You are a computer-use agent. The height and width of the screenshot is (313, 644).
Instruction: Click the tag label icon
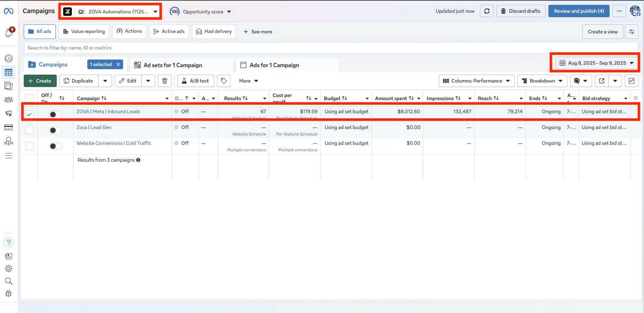coord(224,81)
